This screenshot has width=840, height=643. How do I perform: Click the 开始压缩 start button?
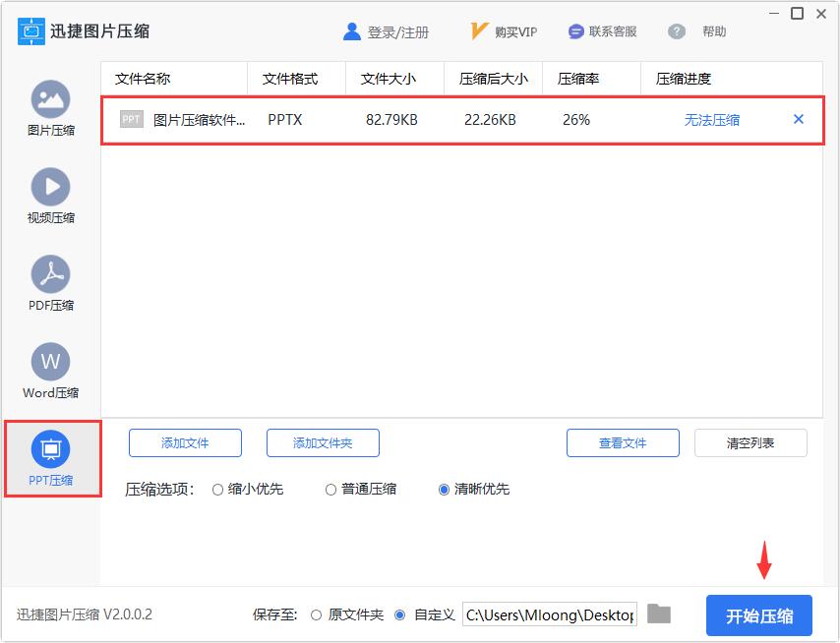[759, 615]
